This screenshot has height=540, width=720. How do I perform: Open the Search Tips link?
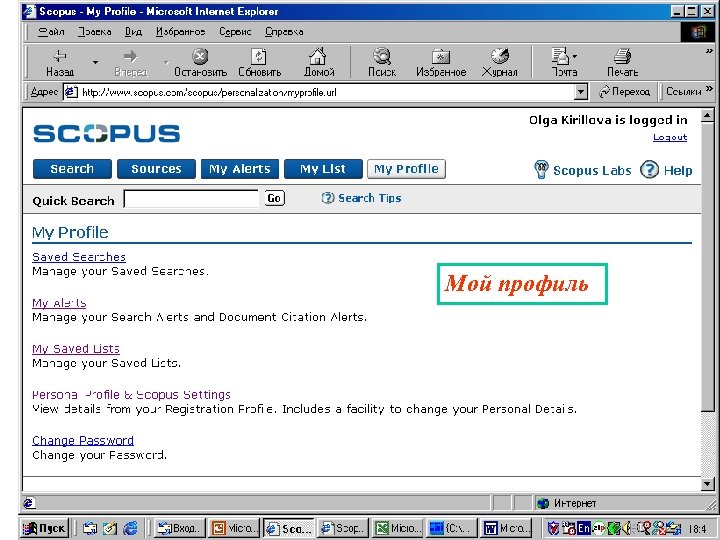[x=370, y=198]
